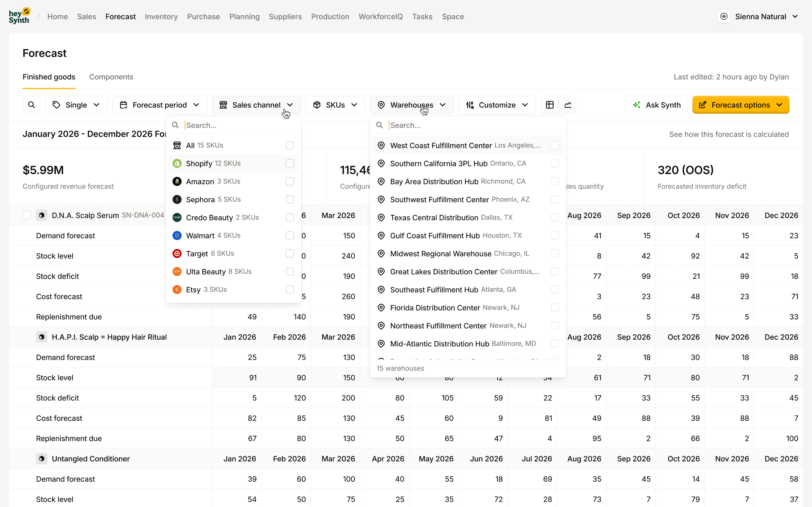Switch to line chart view icon
The height and width of the screenshot is (507, 812).
pos(568,105)
